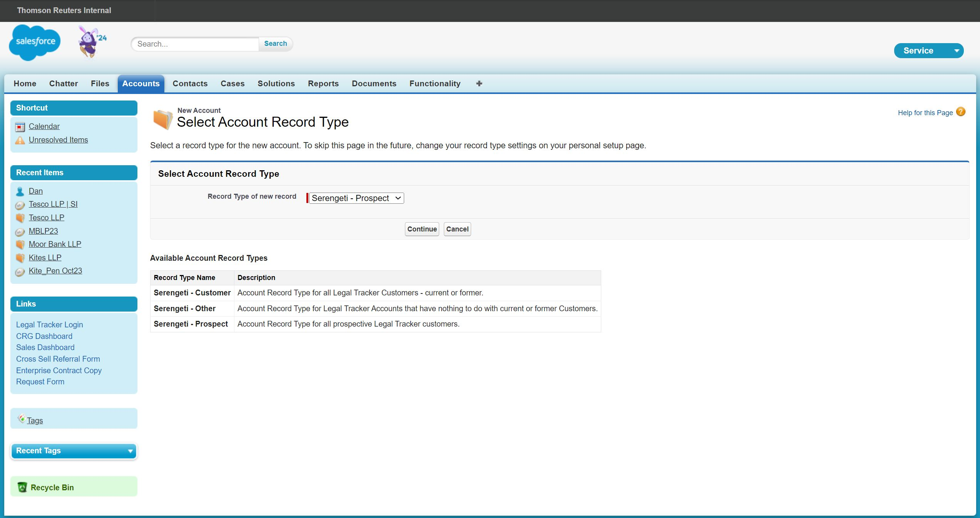This screenshot has width=980, height=518.
Task: Click the contact icon beside Dan
Action: (20, 191)
